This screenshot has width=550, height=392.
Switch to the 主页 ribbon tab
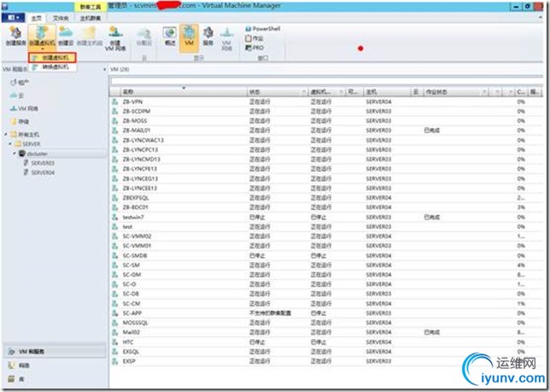point(37,18)
